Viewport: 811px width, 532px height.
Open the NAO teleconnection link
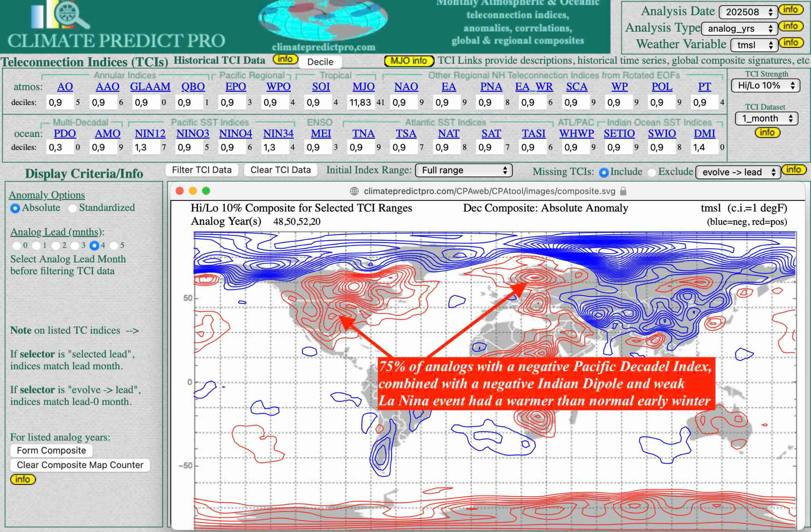click(x=406, y=87)
